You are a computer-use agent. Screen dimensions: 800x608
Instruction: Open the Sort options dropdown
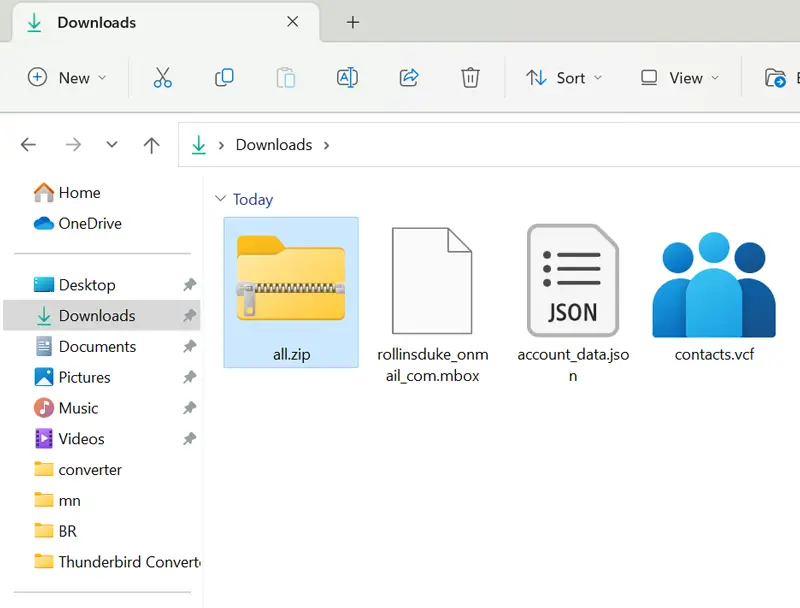565,78
